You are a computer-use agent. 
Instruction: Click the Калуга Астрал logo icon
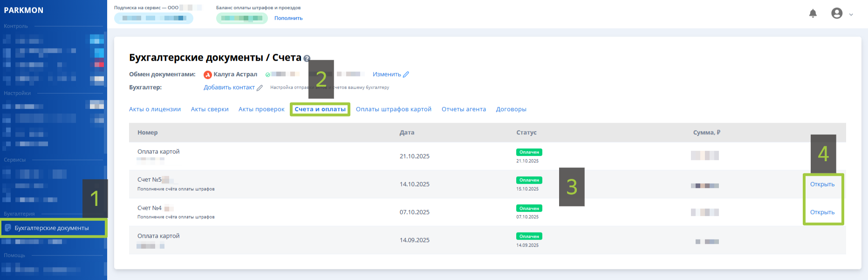[208, 75]
